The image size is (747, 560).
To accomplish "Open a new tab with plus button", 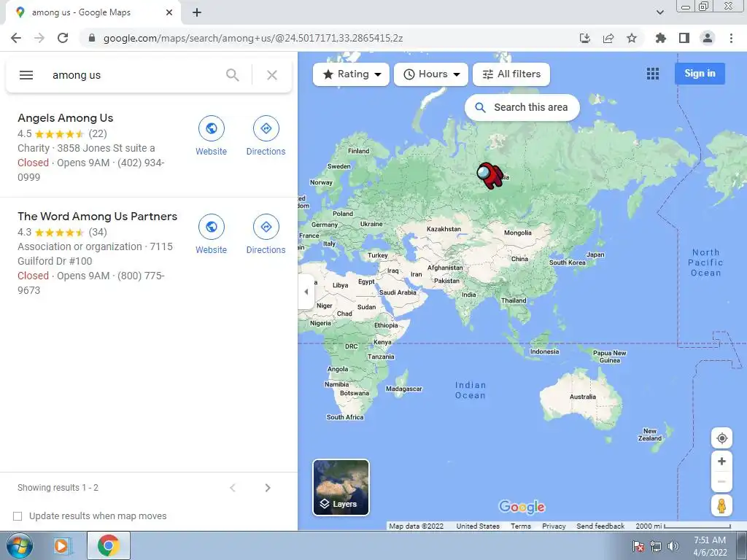I will click(197, 12).
